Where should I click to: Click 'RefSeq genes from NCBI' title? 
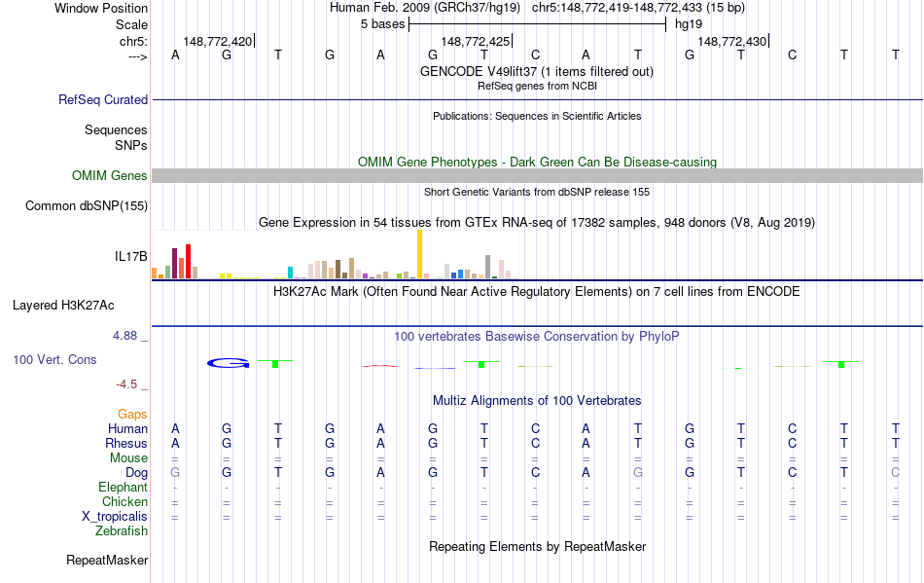pyautogui.click(x=537, y=86)
